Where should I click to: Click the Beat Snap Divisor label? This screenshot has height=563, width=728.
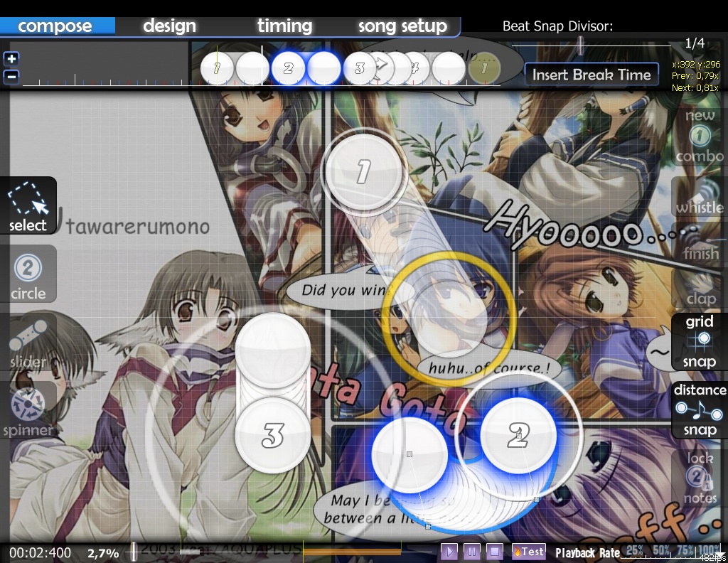click(x=557, y=26)
